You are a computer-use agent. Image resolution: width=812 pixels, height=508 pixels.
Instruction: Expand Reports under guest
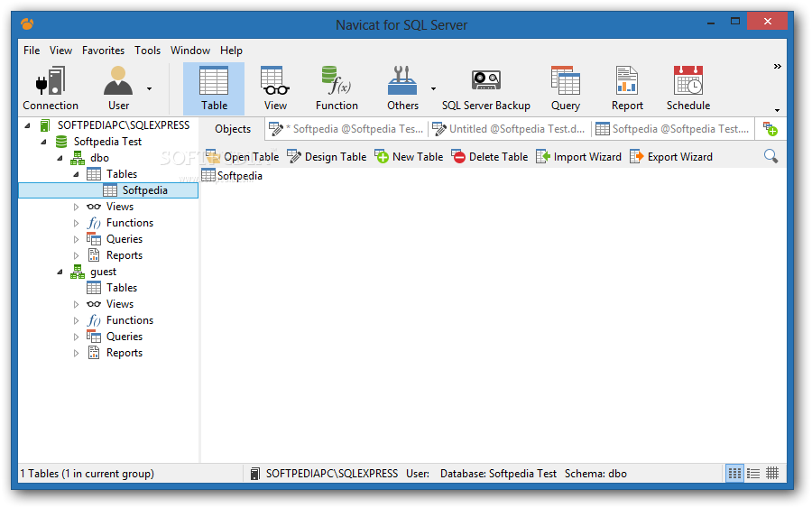[x=76, y=353]
